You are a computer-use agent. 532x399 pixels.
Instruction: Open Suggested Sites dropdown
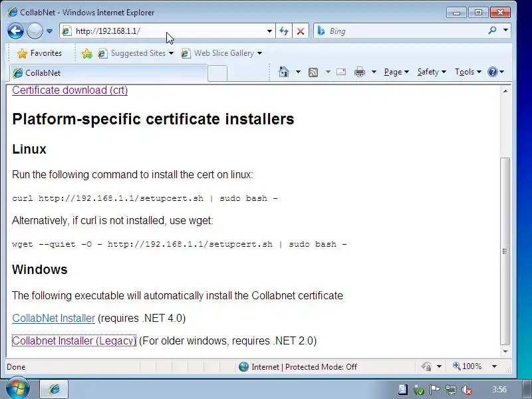pyautogui.click(x=136, y=53)
